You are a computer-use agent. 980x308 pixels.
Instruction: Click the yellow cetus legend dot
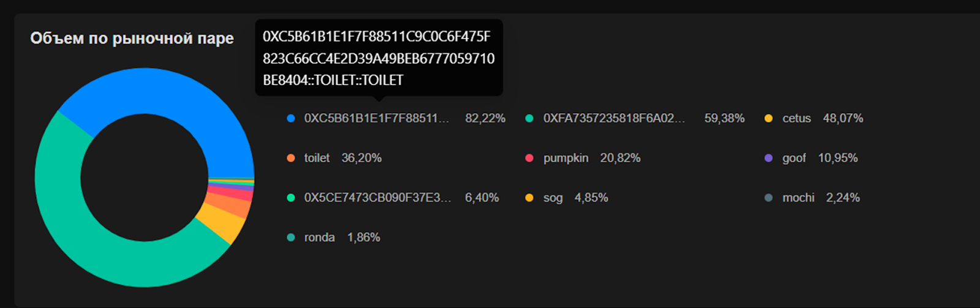pos(769,118)
